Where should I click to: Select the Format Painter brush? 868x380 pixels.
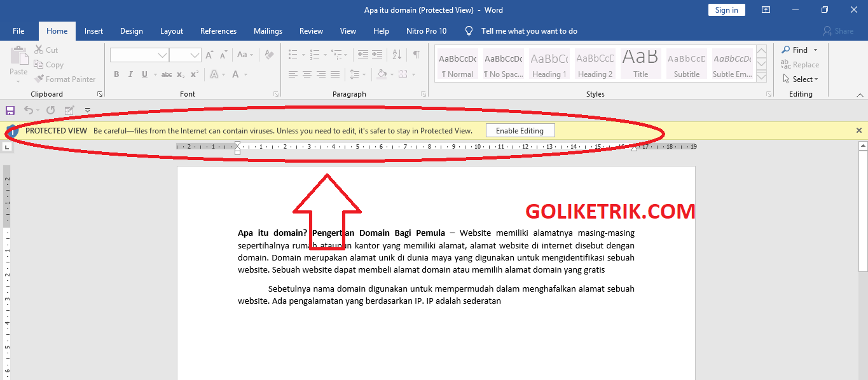[39, 79]
